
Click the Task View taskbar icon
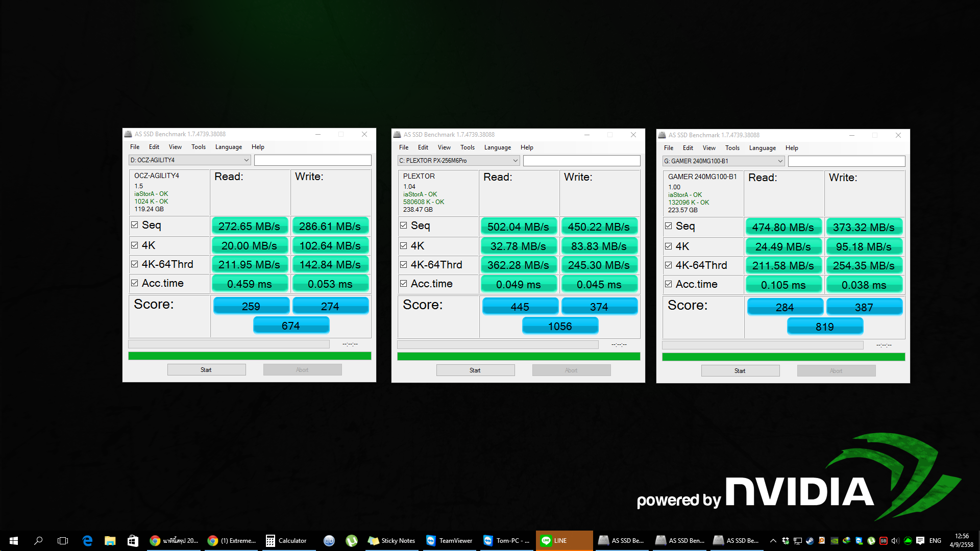click(x=63, y=541)
